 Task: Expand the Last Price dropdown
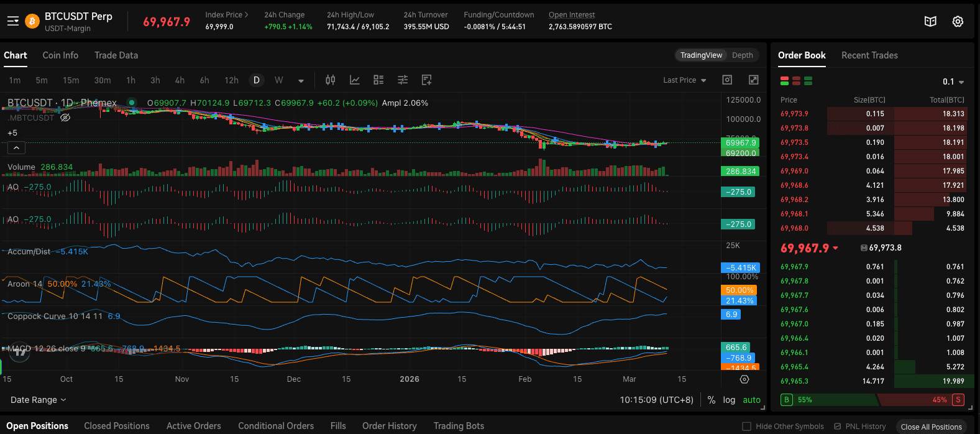coord(684,80)
